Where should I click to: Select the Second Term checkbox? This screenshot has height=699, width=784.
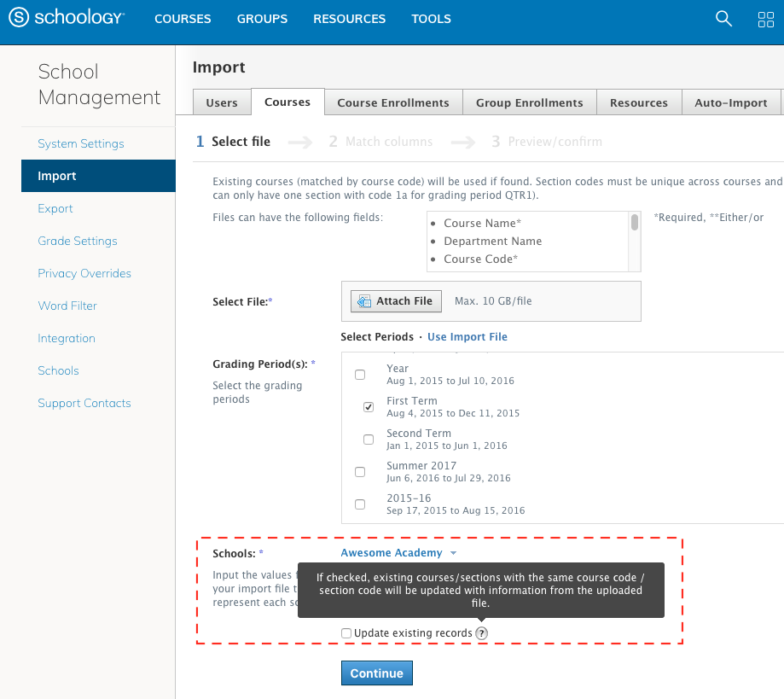(x=369, y=440)
